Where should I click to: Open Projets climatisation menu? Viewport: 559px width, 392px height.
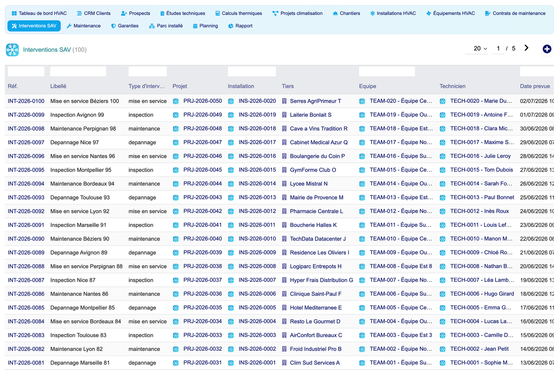click(x=297, y=13)
